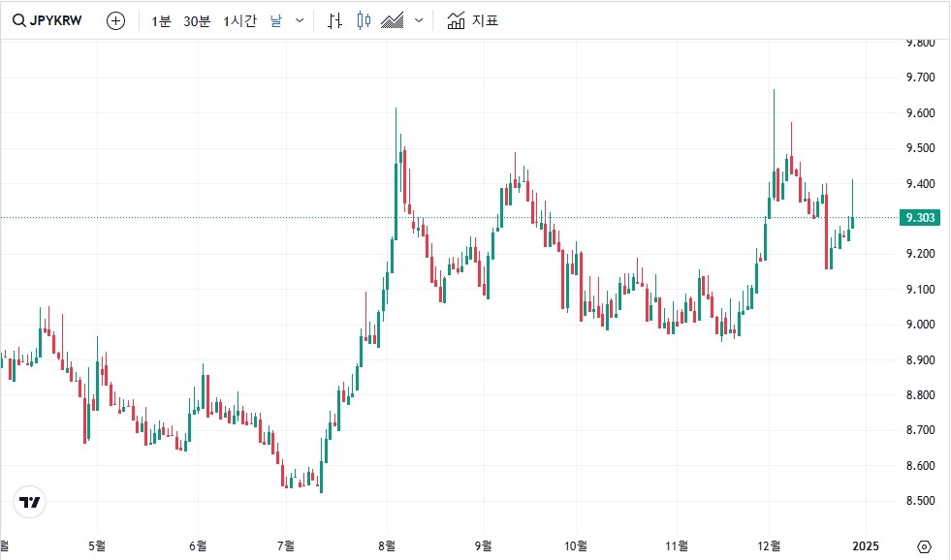
Task: Click the 10월 time axis label
Action: [x=576, y=546]
